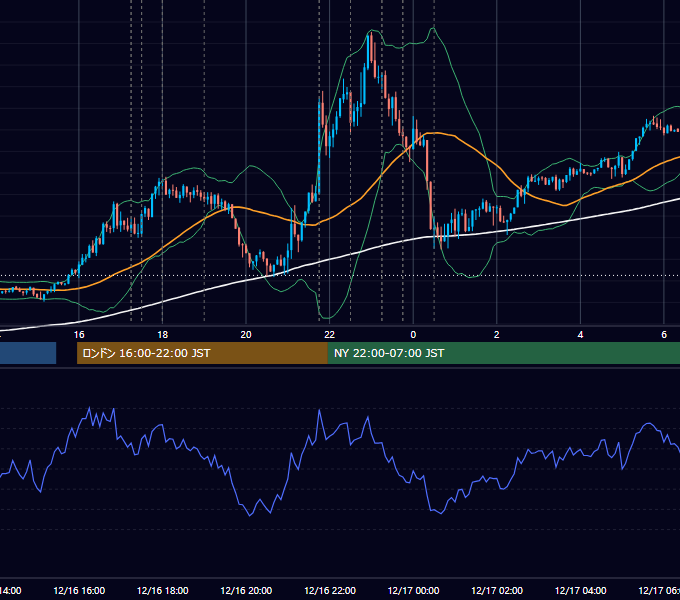
Task: Click the 18 hour label on price chart axis
Action: tap(163, 335)
